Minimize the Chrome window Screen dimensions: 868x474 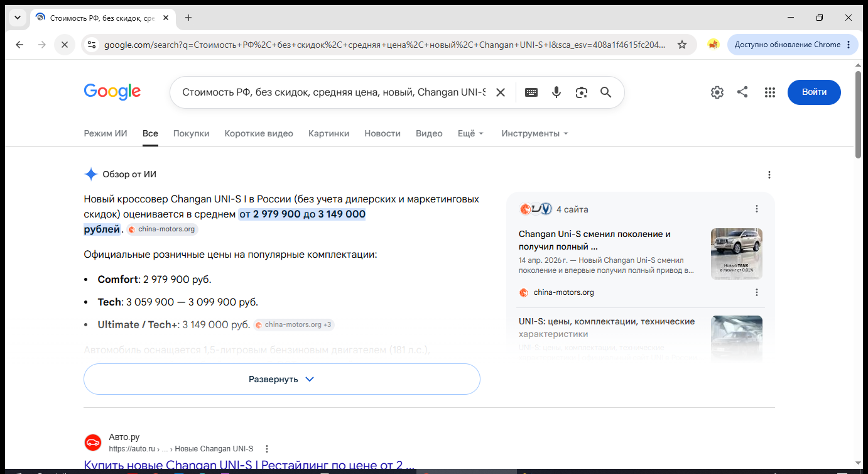click(x=790, y=18)
